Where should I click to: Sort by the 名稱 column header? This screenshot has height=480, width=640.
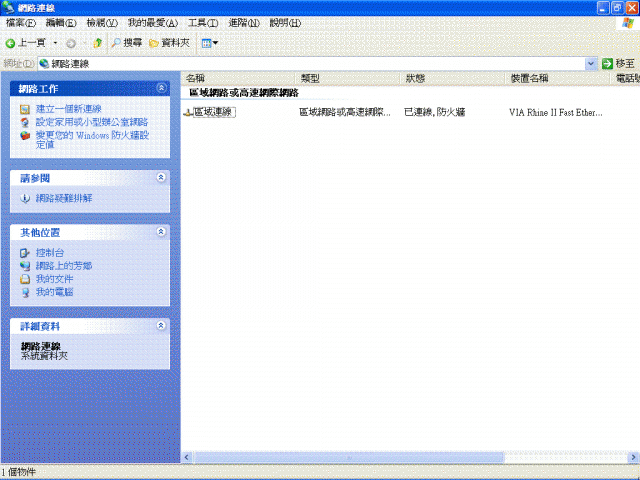click(238, 78)
